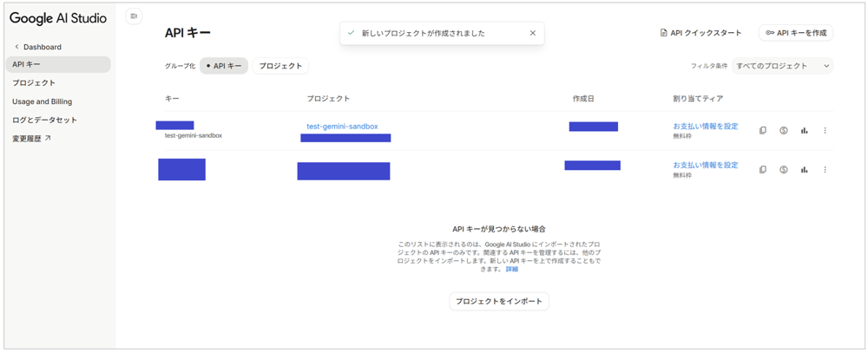Copy the test-gemini-sandbox API key
Viewport: 868px width, 352px height.
pos(763,131)
